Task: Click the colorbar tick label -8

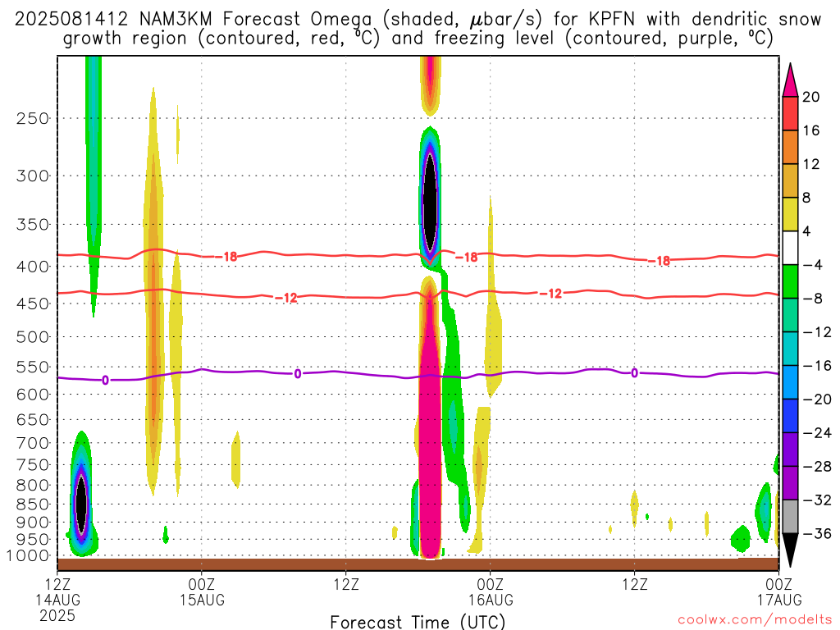Action: 813,299
